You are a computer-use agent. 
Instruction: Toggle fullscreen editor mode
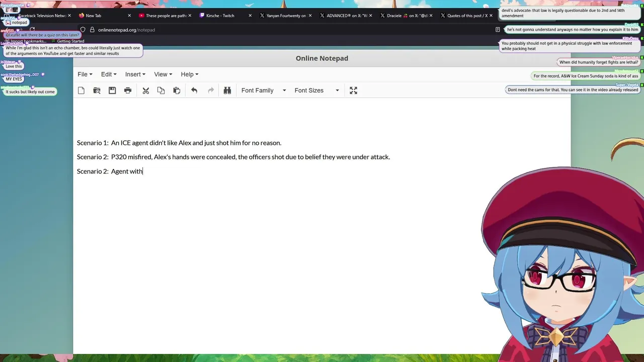coord(354,90)
